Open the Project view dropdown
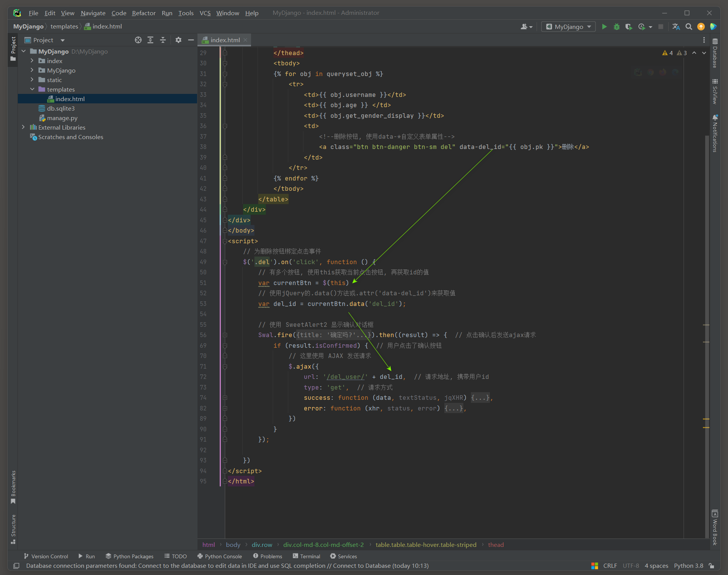The width and height of the screenshot is (728, 575). (45, 40)
